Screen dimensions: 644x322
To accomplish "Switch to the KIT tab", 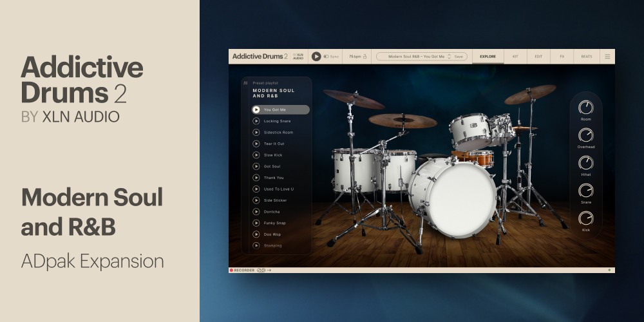I will point(515,57).
